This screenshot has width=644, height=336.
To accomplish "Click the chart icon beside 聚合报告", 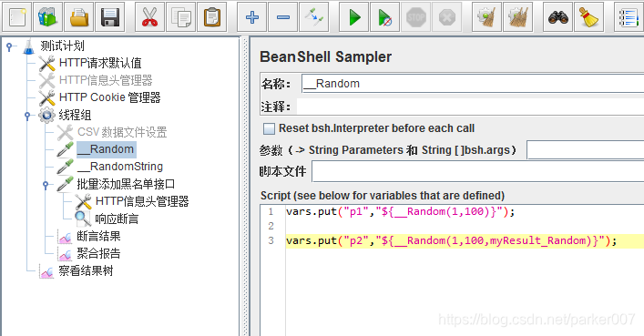I will pos(65,254).
